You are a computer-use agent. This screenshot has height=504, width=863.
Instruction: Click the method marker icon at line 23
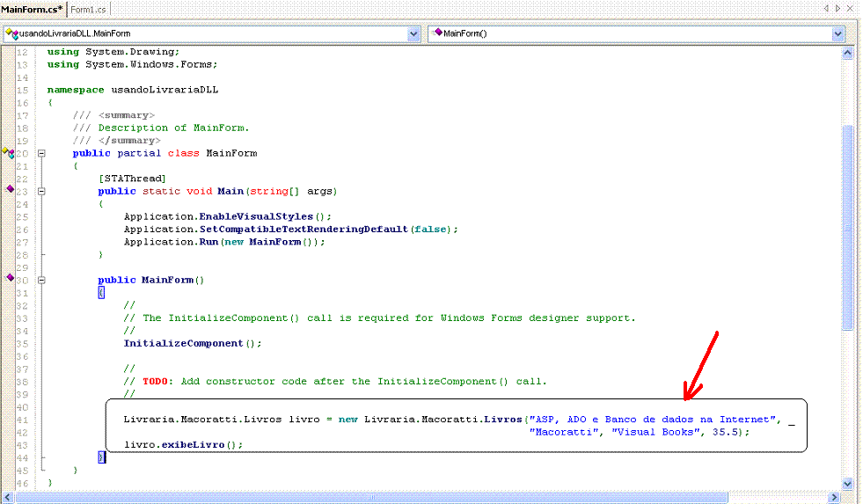coord(10,189)
